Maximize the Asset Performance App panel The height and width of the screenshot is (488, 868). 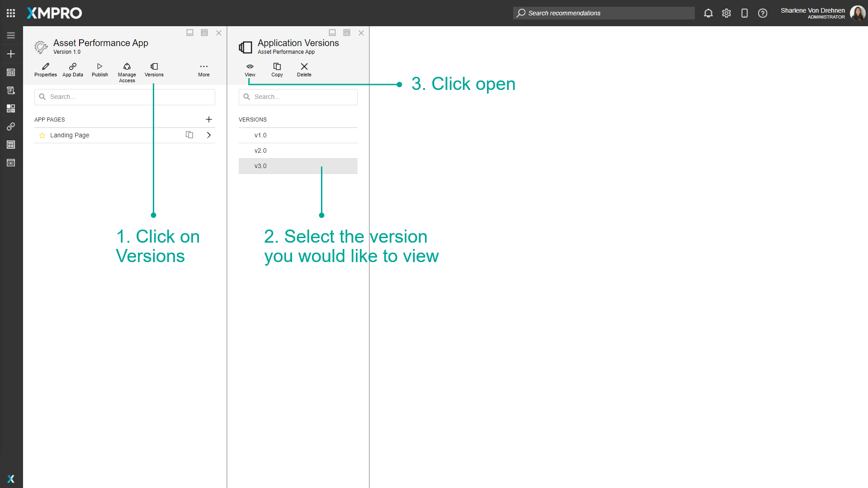click(x=204, y=33)
